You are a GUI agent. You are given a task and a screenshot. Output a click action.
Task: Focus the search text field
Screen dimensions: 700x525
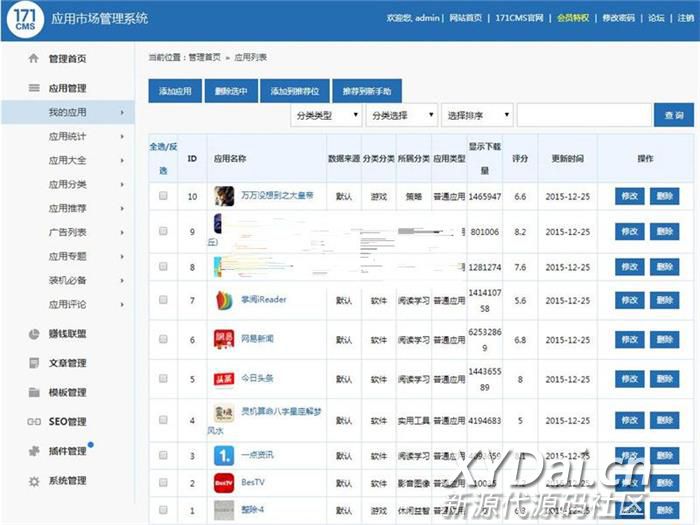[x=584, y=115]
